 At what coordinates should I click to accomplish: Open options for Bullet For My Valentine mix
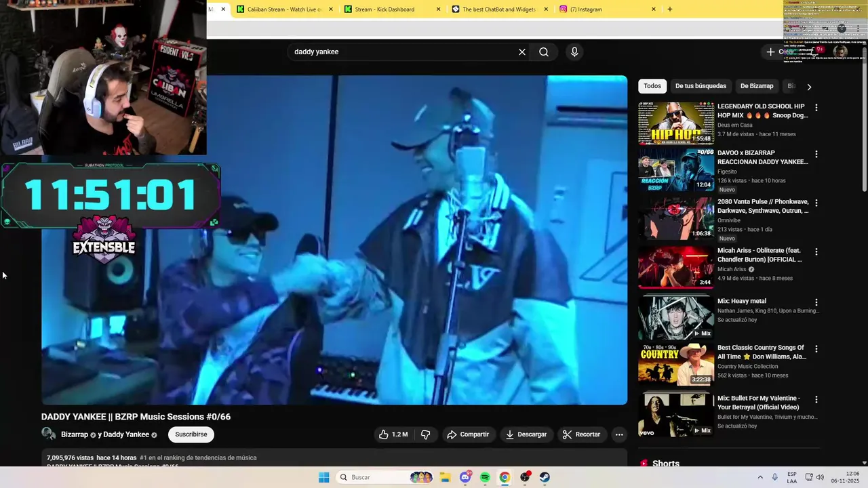coord(816,400)
